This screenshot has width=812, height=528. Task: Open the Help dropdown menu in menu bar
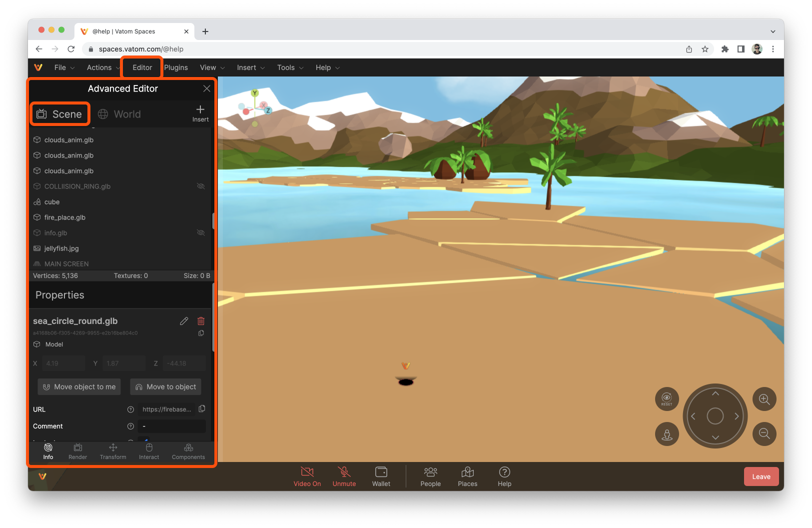tap(327, 67)
